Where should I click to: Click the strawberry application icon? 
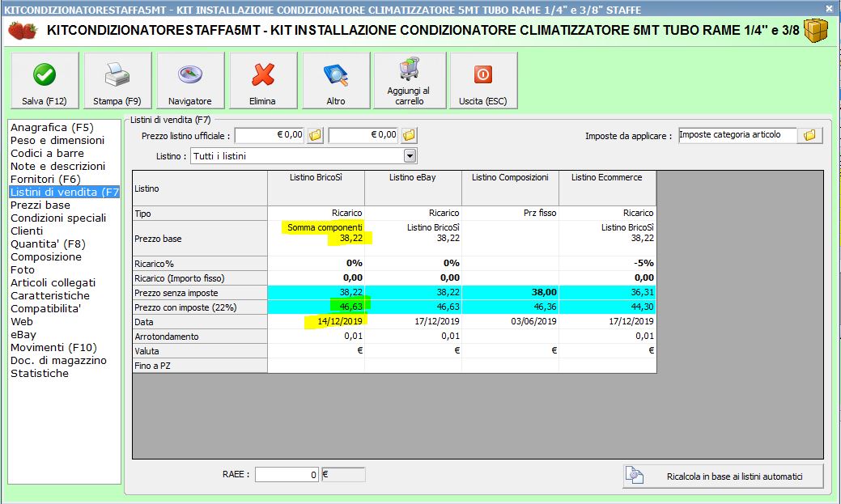[x=23, y=31]
